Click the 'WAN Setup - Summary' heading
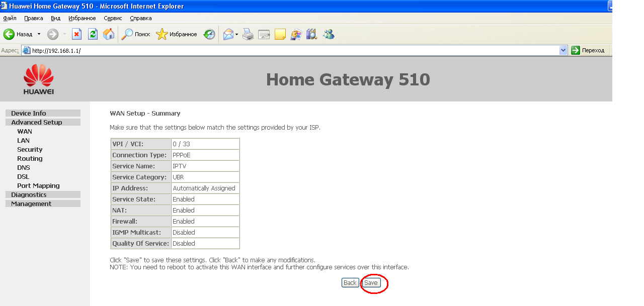The width and height of the screenshot is (644, 306). click(x=145, y=114)
